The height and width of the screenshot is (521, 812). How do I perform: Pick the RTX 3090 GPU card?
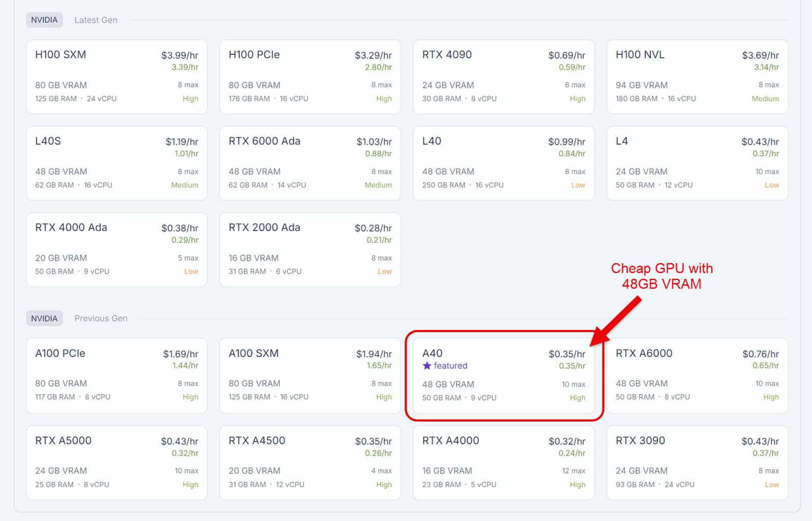697,463
